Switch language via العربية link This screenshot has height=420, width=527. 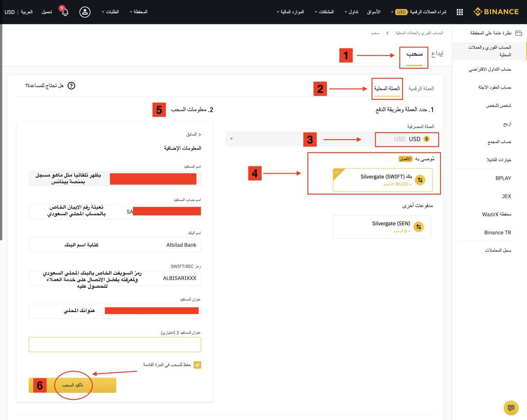click(27, 12)
